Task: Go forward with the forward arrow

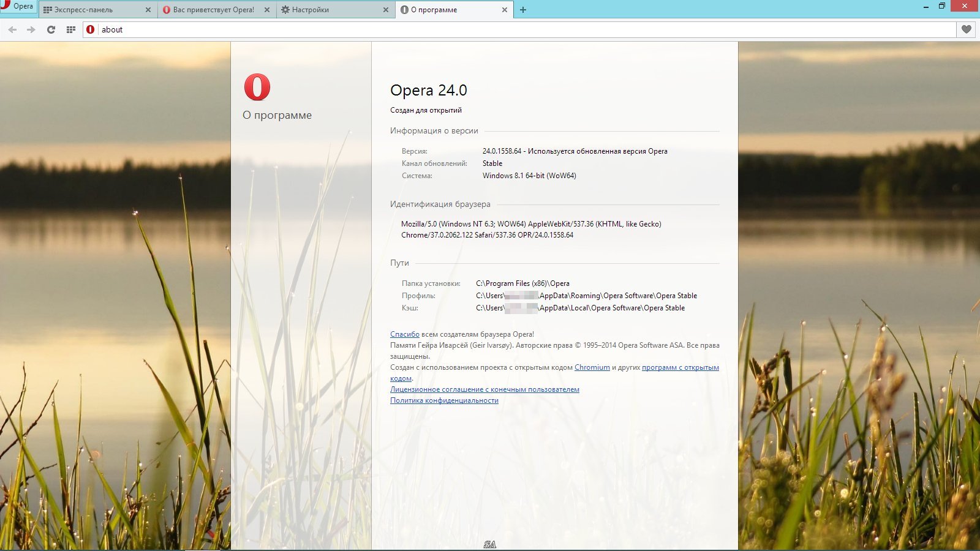Action: click(x=31, y=29)
